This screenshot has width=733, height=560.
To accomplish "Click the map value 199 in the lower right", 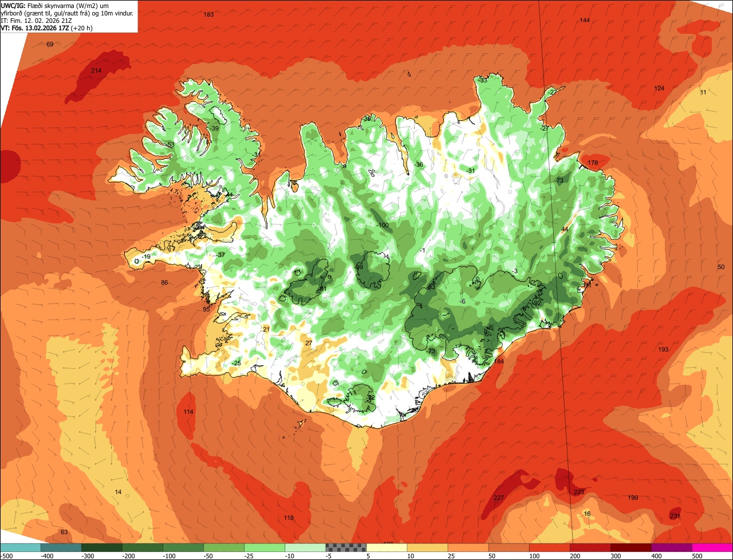I will (x=633, y=498).
